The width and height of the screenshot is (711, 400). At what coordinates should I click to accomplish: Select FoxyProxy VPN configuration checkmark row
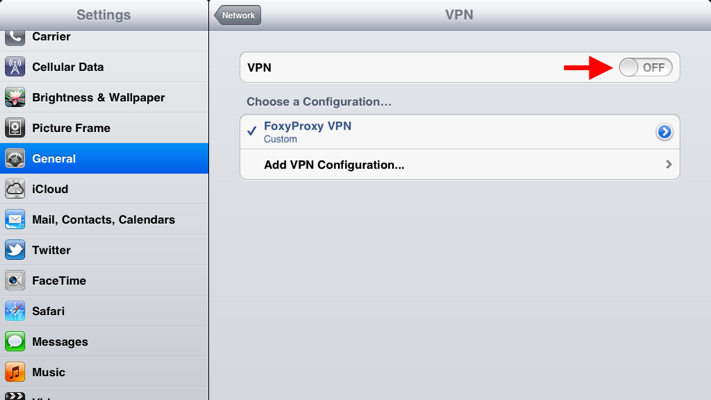coord(460,132)
